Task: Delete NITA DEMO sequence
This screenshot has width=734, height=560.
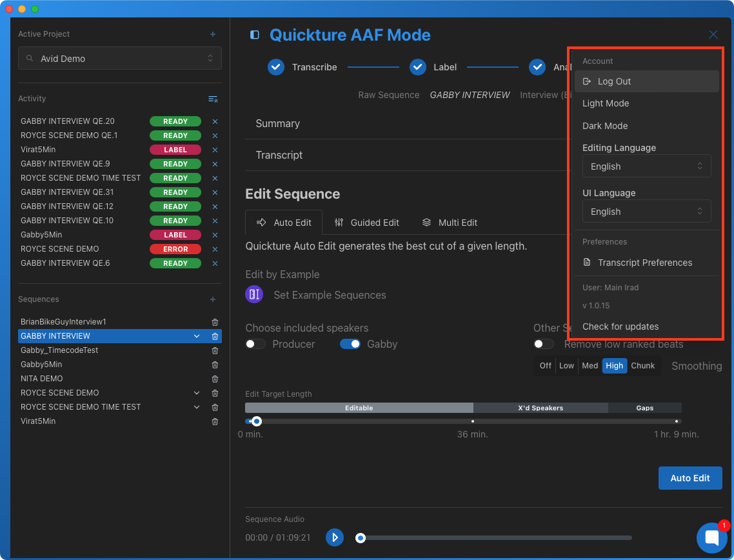Action: [215, 379]
